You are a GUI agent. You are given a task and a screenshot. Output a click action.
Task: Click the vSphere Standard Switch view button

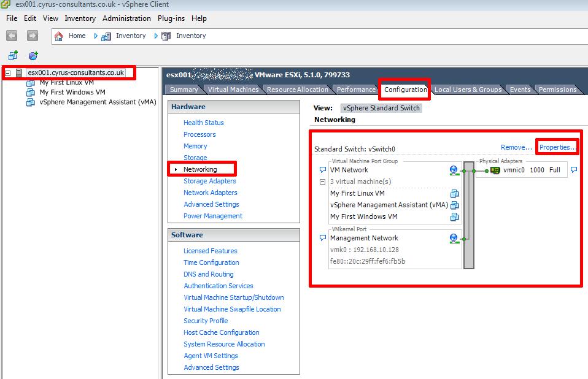[381, 108]
